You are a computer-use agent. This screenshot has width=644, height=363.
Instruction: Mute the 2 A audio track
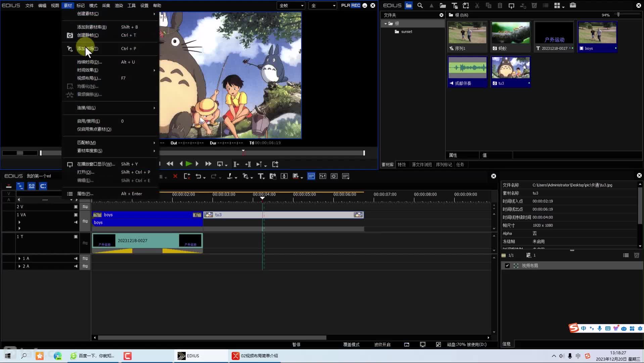76,266
